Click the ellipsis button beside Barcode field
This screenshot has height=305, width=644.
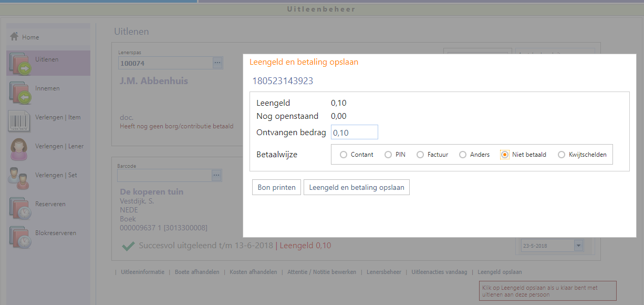(217, 175)
